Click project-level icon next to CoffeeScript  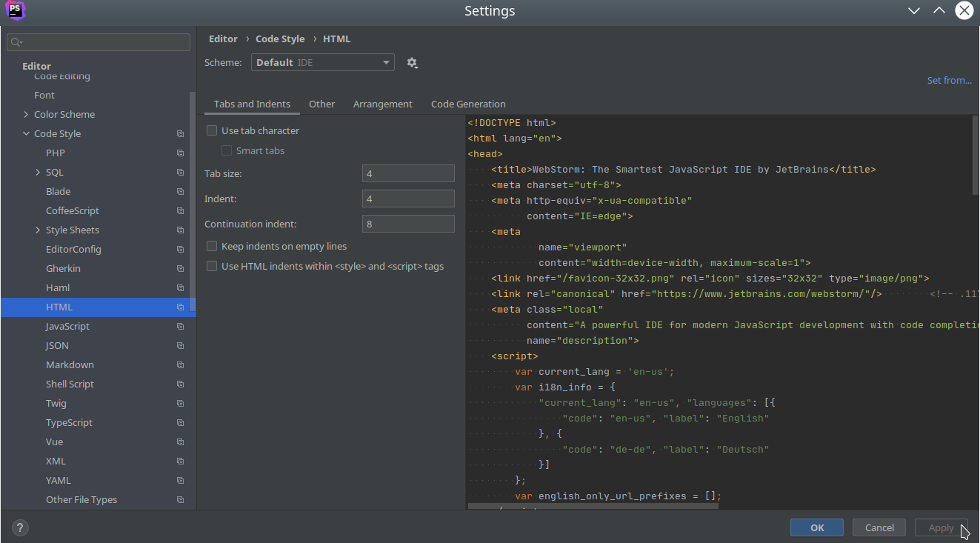click(180, 211)
